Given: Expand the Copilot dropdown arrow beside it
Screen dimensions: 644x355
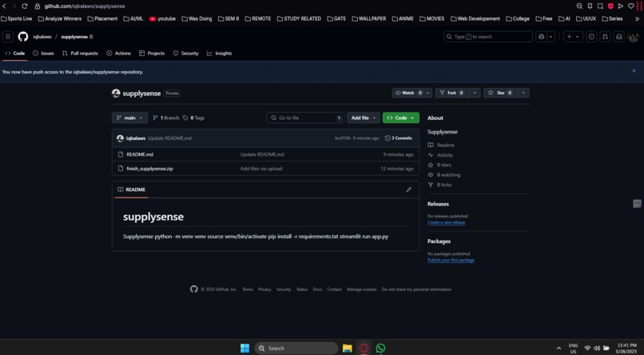Looking at the screenshot, I should 551,37.
